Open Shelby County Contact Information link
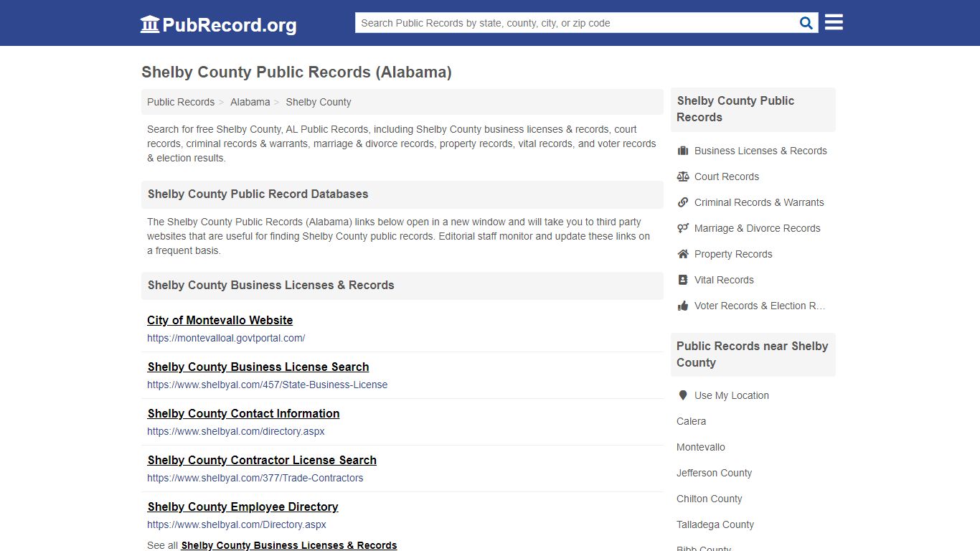The height and width of the screenshot is (551, 980). 244,413
